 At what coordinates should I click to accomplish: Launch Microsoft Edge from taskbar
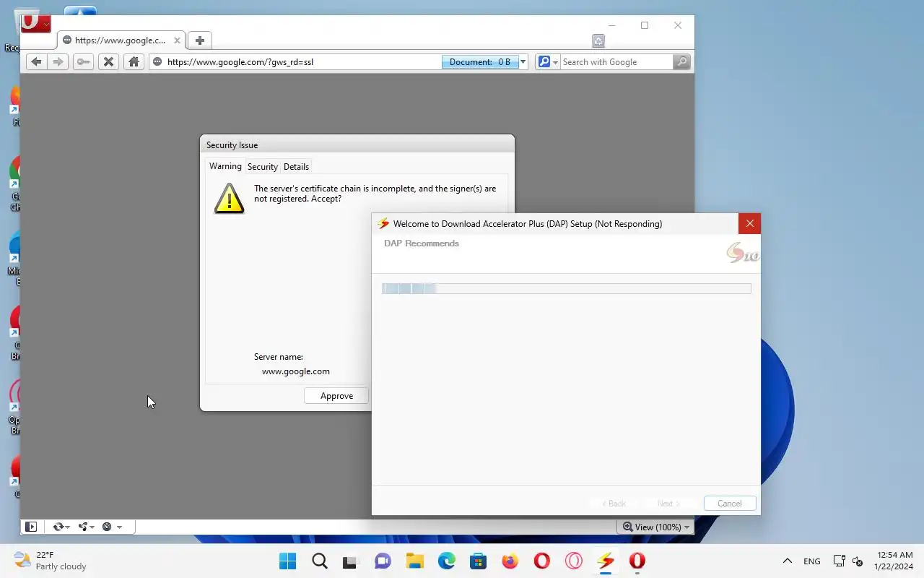446,561
